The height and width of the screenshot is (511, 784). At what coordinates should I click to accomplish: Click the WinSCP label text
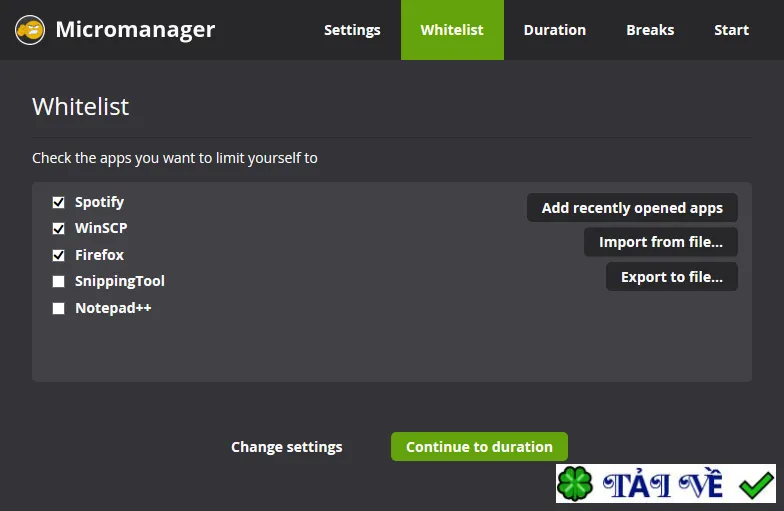pos(101,228)
